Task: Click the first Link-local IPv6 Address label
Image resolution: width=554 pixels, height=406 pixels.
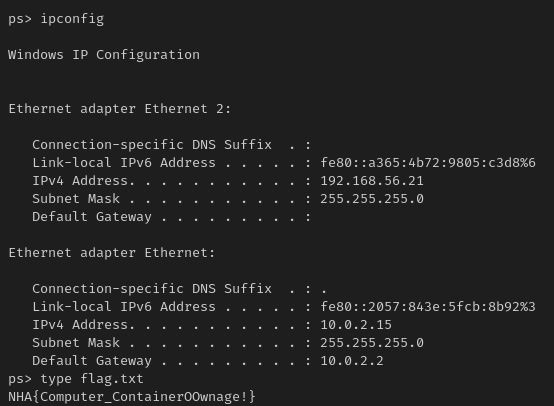Action: (124, 163)
